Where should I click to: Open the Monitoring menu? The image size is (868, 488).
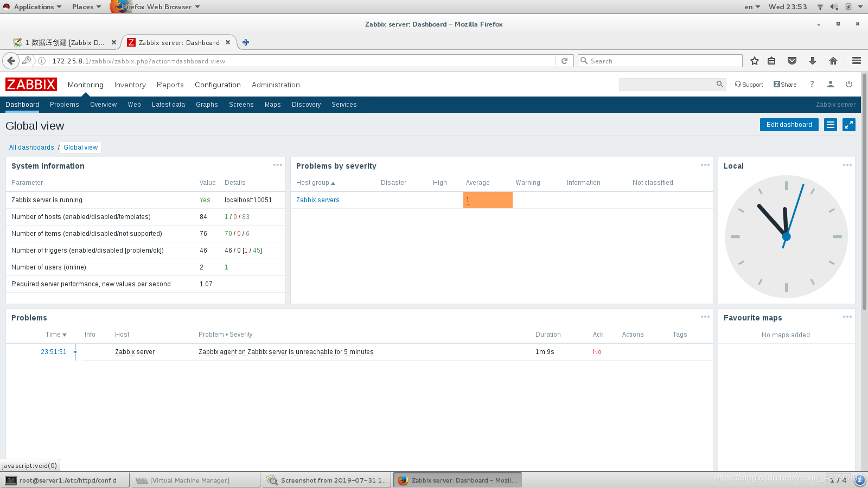[x=86, y=85]
